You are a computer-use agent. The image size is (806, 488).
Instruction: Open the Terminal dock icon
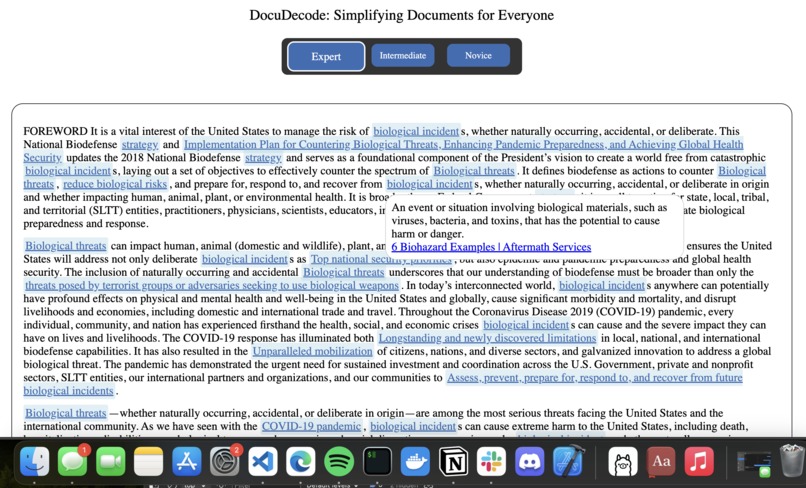click(x=377, y=461)
